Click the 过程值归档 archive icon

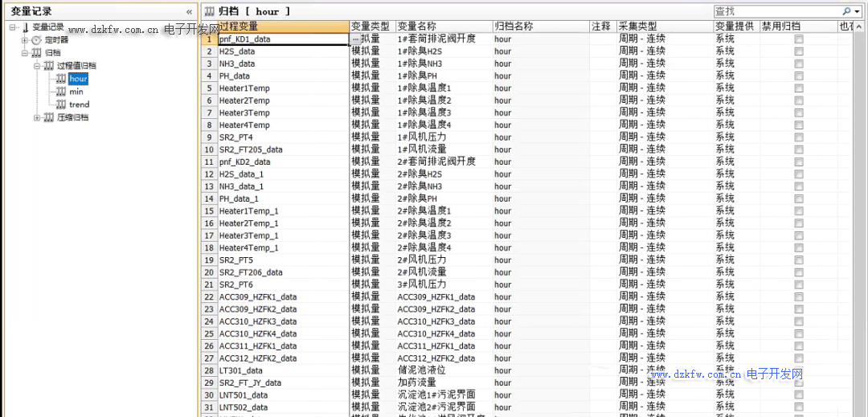(48, 66)
